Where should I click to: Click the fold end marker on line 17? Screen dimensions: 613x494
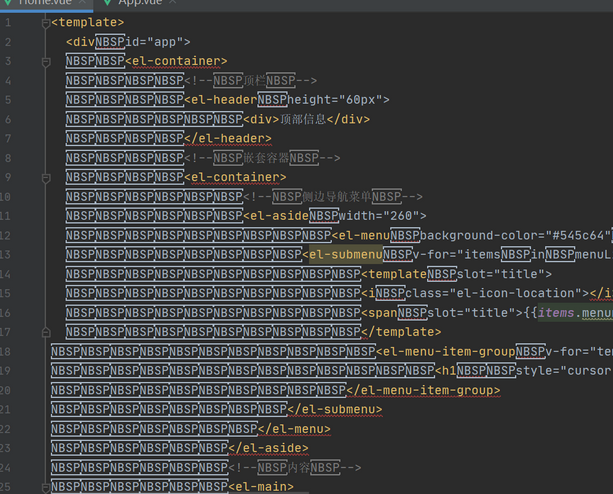pos(46,333)
